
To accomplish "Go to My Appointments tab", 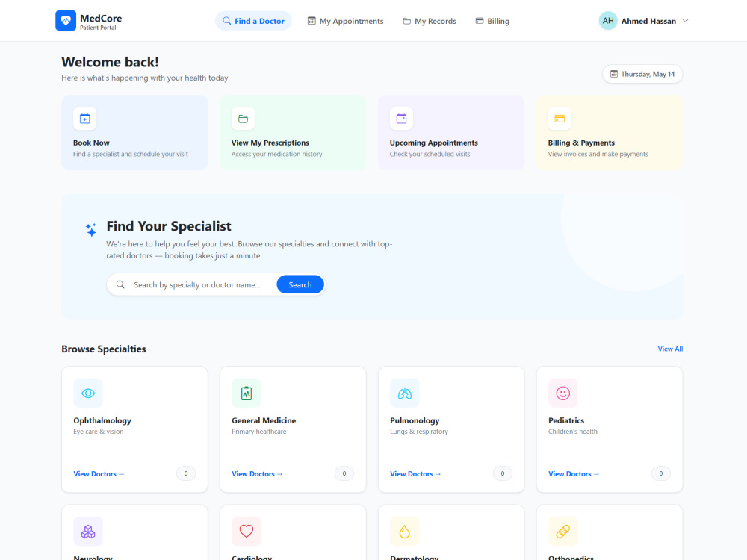I will point(345,21).
